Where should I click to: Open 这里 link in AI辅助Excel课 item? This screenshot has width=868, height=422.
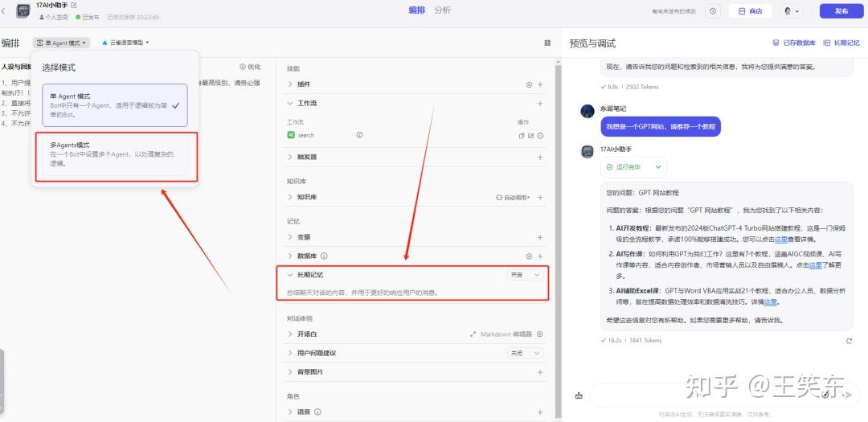pyautogui.click(x=771, y=302)
